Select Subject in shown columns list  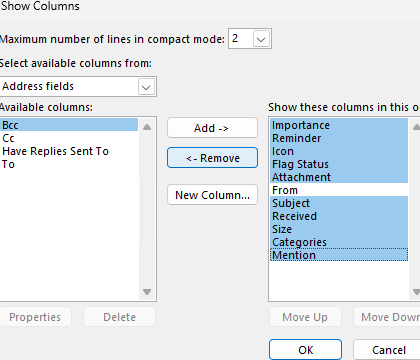point(339,203)
